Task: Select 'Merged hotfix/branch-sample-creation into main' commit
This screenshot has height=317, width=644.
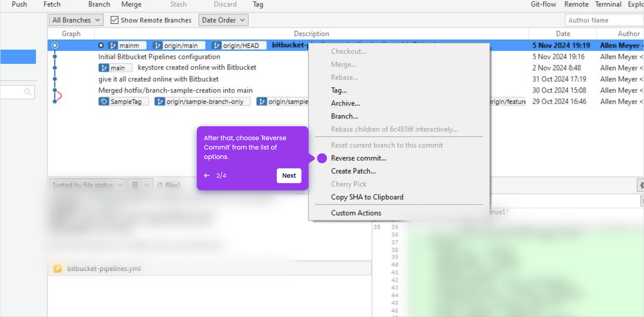Action: coord(175,90)
